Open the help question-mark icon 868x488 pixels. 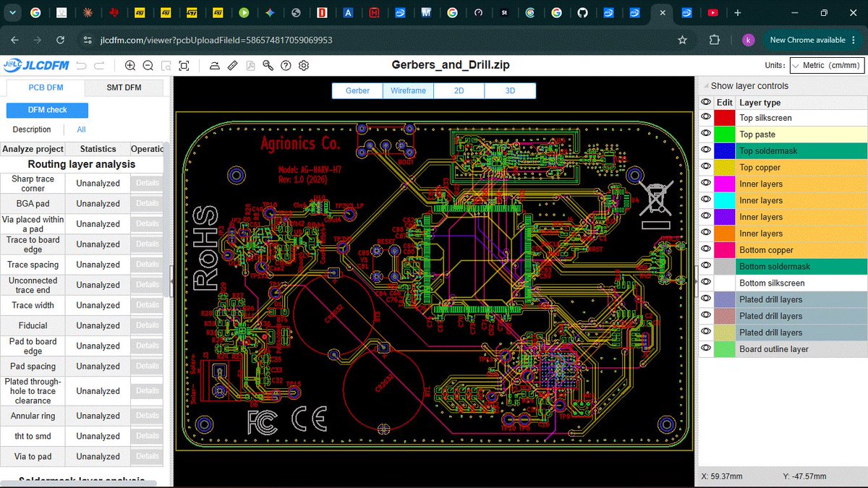pyautogui.click(x=286, y=66)
